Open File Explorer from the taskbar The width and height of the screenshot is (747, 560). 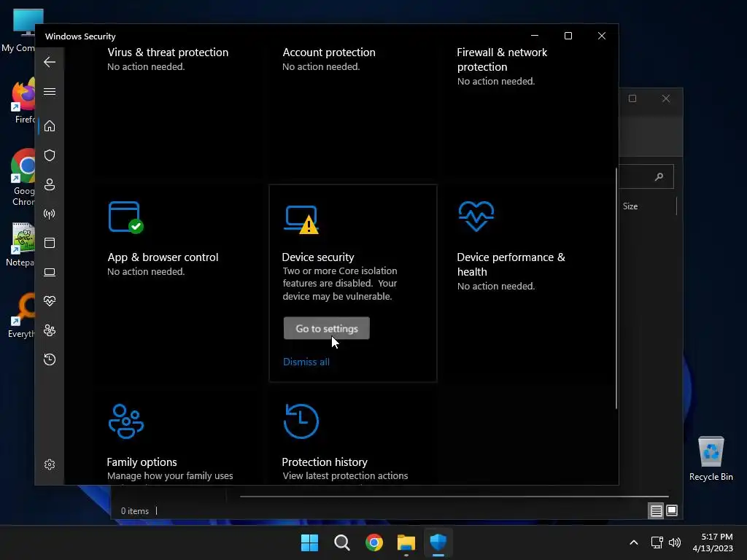[406, 542]
